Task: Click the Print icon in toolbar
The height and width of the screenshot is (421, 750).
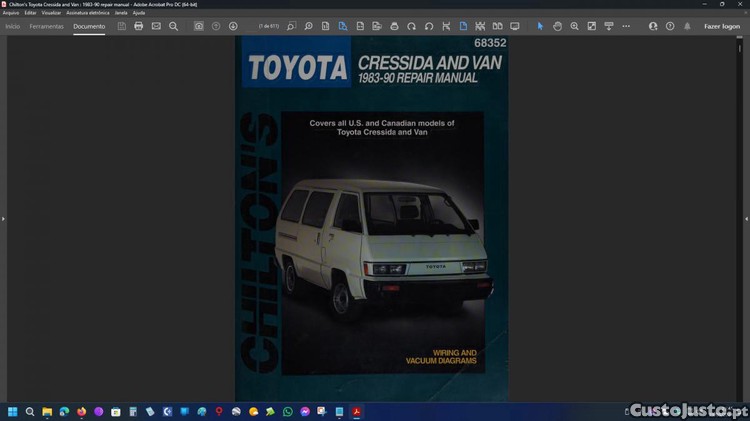Action: pyautogui.click(x=139, y=26)
